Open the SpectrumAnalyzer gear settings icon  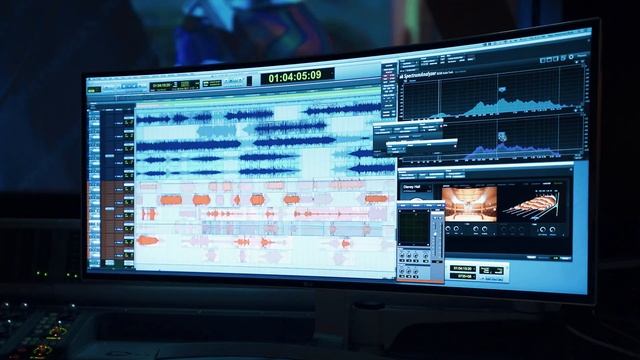(571, 57)
